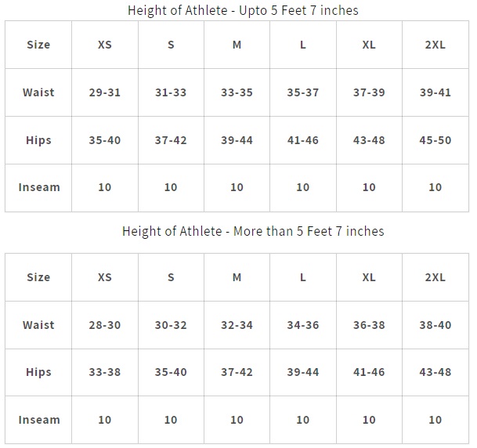Select the M header in the second table
477x448 pixels.
coord(237,277)
